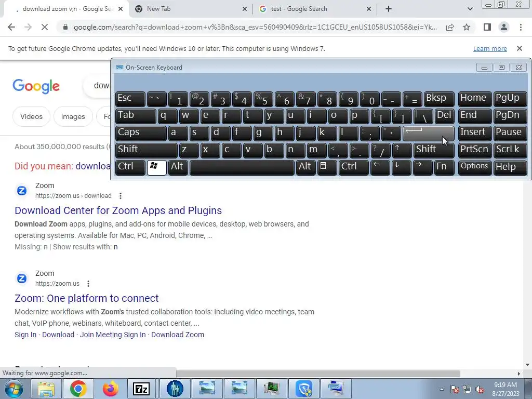The height and width of the screenshot is (399, 532).
Task: Open Sign In sitelink under Zoom
Action: pyautogui.click(x=25, y=335)
